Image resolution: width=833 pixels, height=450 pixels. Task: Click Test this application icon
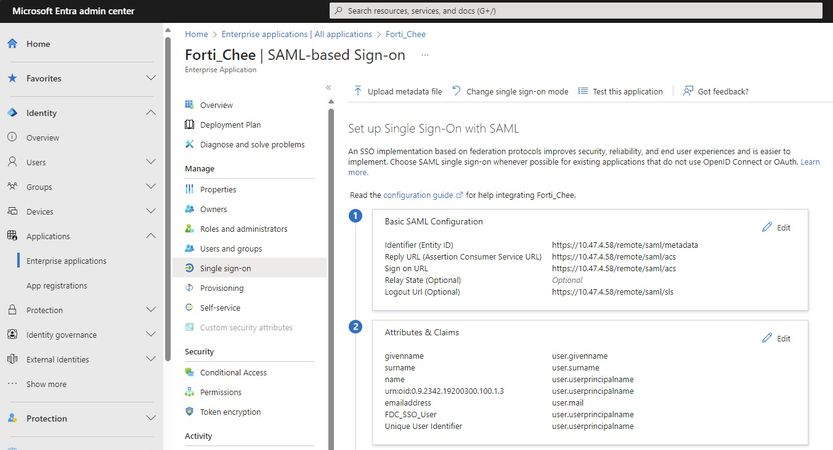point(583,91)
